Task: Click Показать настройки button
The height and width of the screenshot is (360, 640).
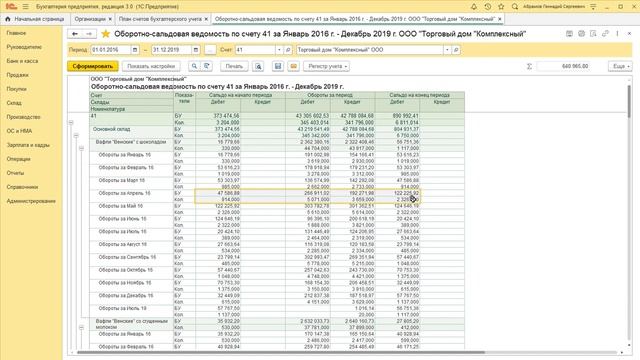Action: coord(151,66)
